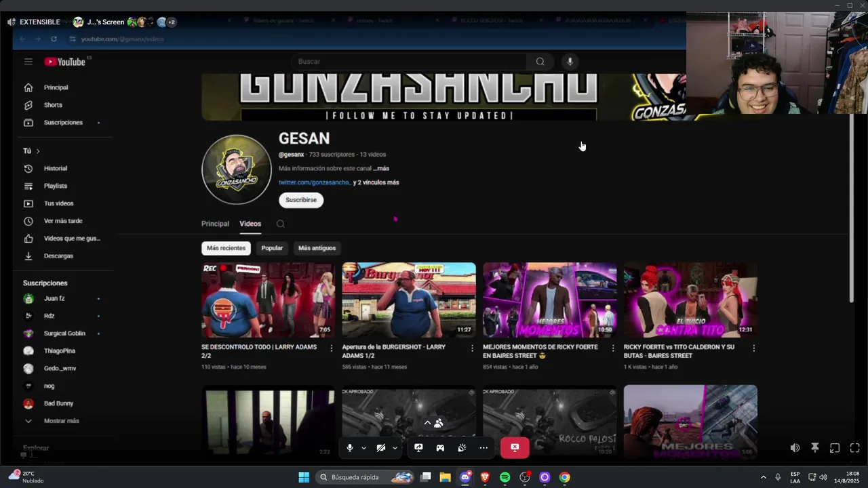Open microphone input options arrow

click(363, 448)
